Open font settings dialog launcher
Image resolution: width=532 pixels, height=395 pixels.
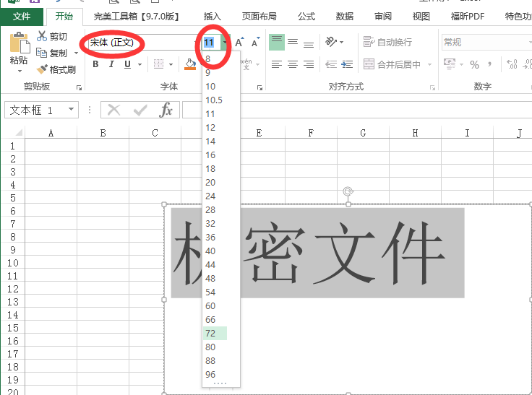pos(260,88)
